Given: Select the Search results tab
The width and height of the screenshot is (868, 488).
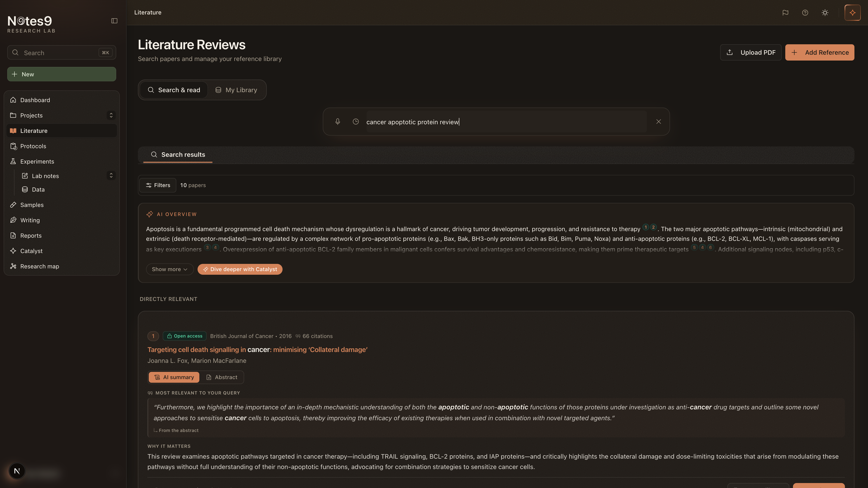Looking at the screenshot, I should click(178, 155).
